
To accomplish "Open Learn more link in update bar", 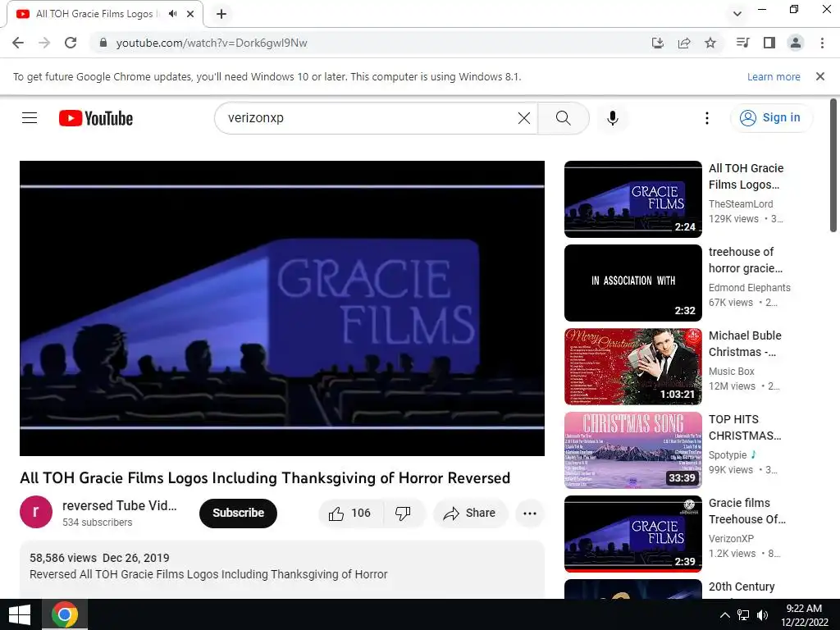I will coord(774,76).
